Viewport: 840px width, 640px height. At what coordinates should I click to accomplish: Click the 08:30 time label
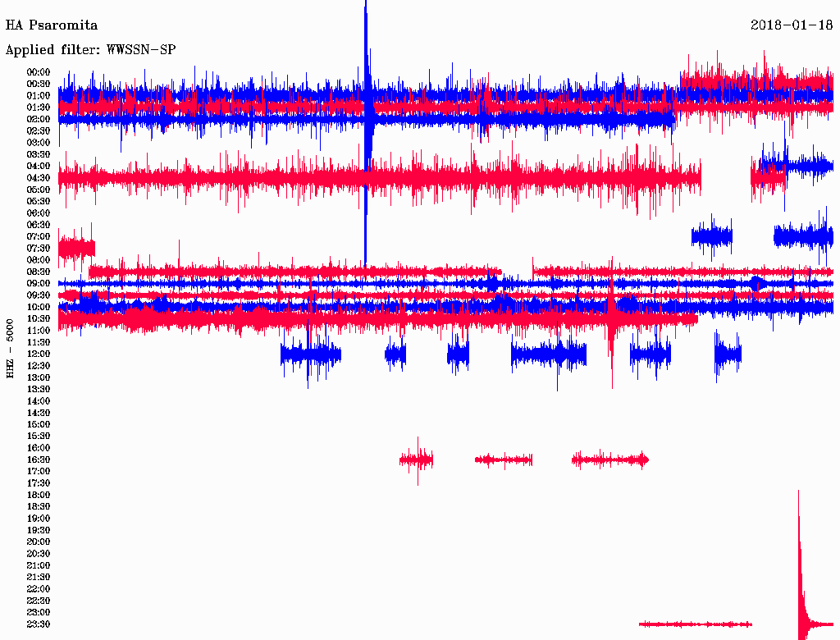[x=39, y=272]
